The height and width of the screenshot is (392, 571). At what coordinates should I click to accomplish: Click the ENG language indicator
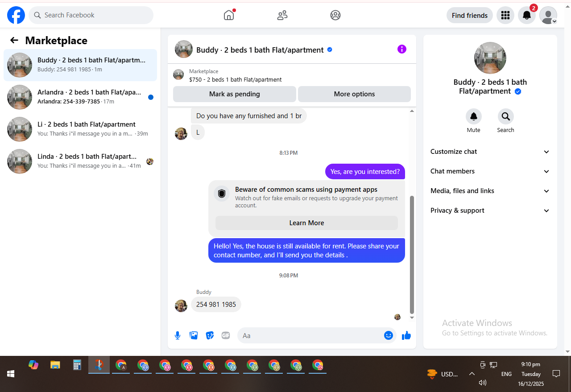tap(506, 374)
